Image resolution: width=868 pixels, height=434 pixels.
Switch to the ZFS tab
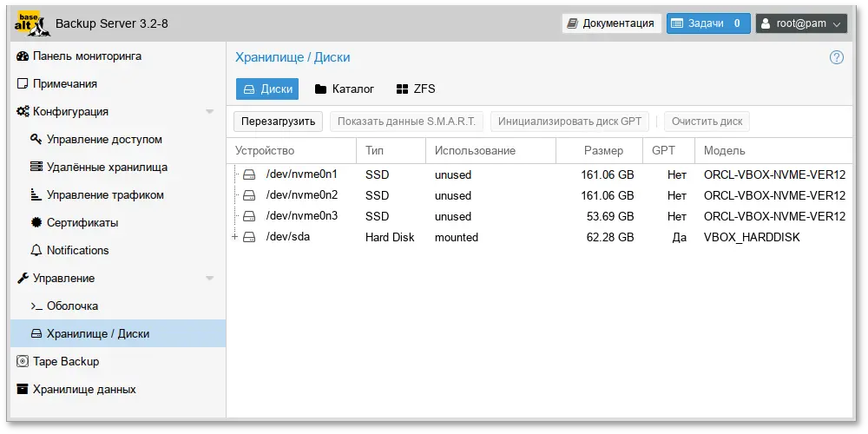[416, 89]
